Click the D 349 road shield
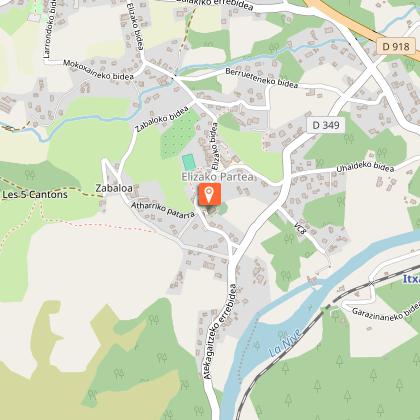 (x=326, y=125)
